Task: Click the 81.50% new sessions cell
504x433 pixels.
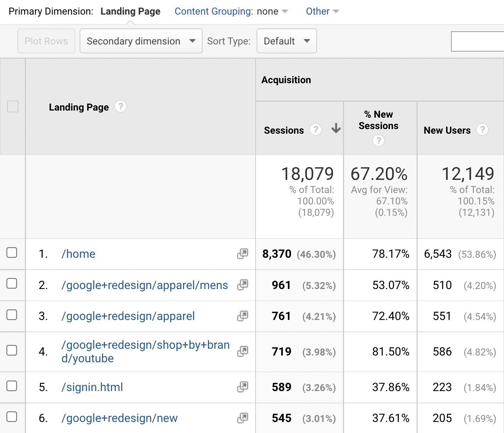Action: tap(391, 352)
